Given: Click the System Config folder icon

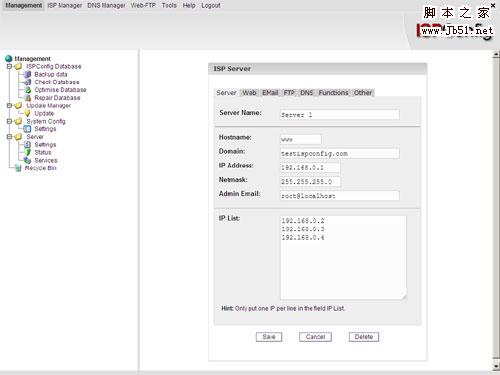Looking at the screenshot, I should (x=19, y=121).
